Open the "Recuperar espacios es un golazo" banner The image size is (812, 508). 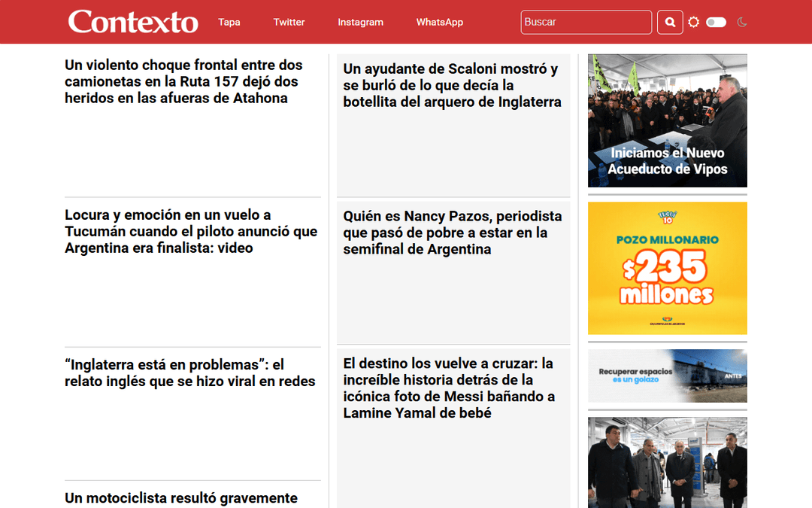[668, 376]
